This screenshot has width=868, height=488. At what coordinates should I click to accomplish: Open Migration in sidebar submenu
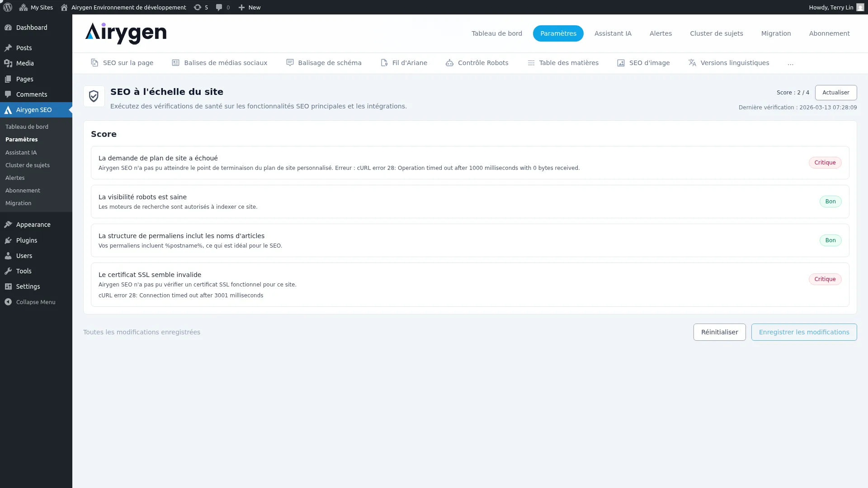(x=18, y=203)
